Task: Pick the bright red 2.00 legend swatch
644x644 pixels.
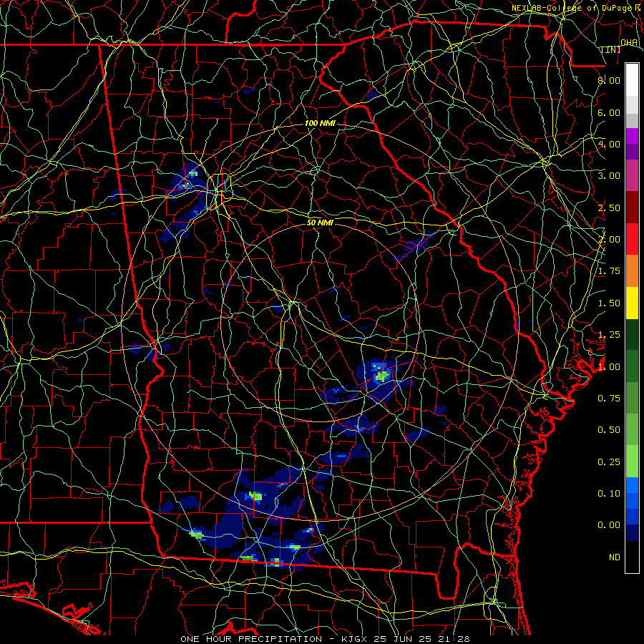Action: point(632,239)
